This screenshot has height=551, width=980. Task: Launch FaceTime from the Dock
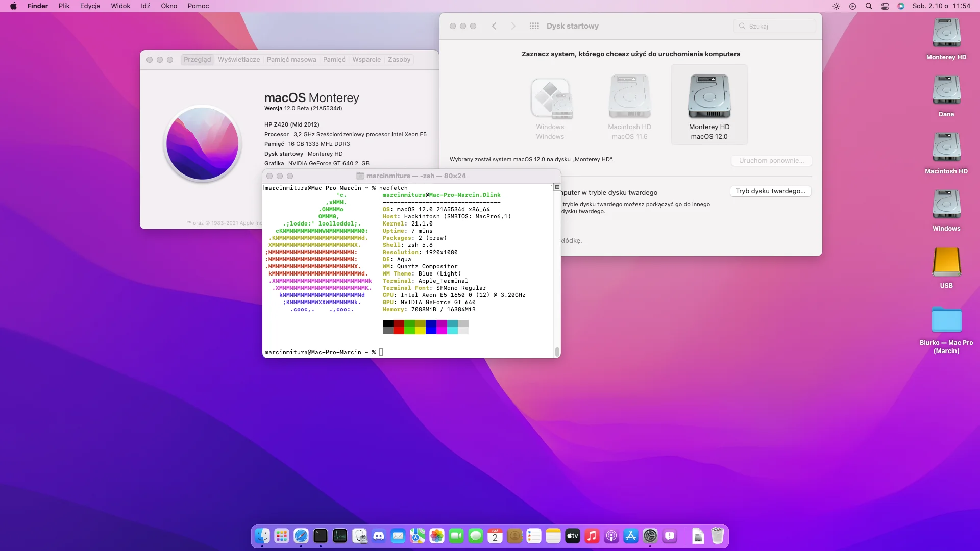pyautogui.click(x=456, y=536)
